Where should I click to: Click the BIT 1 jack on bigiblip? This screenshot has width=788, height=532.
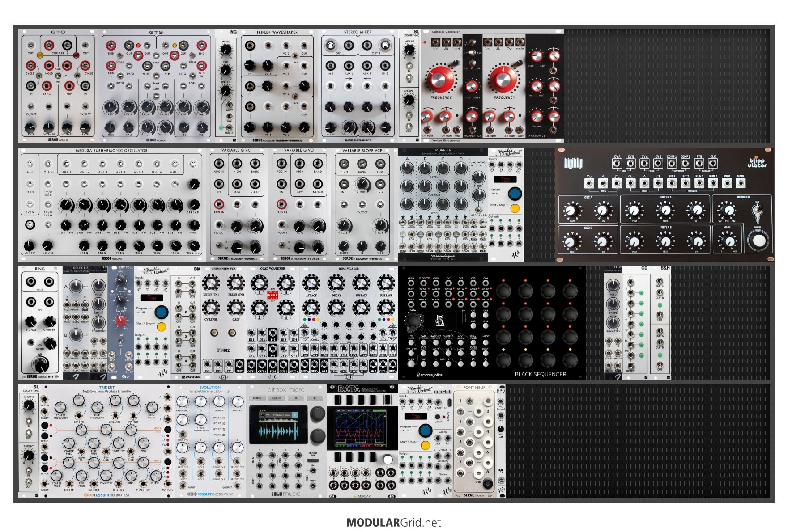pyautogui.click(x=672, y=183)
